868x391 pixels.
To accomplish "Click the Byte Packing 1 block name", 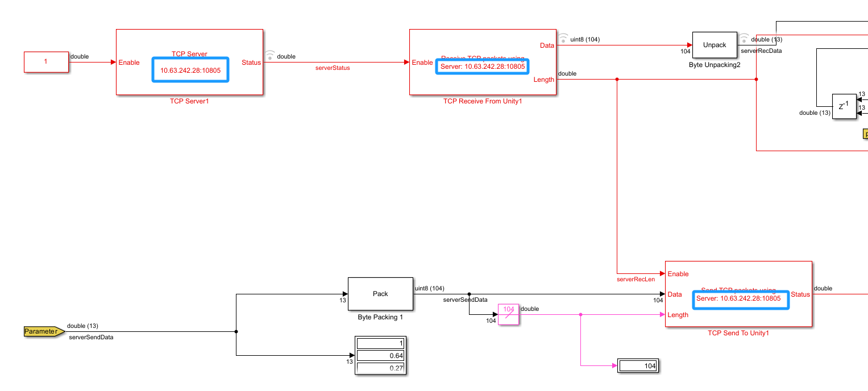I will pos(380,317).
